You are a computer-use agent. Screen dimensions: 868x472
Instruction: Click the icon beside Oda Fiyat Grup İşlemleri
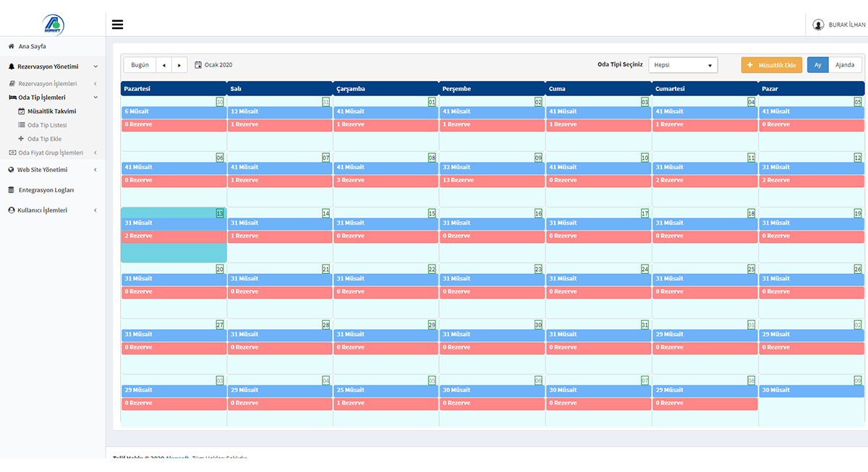(x=12, y=153)
